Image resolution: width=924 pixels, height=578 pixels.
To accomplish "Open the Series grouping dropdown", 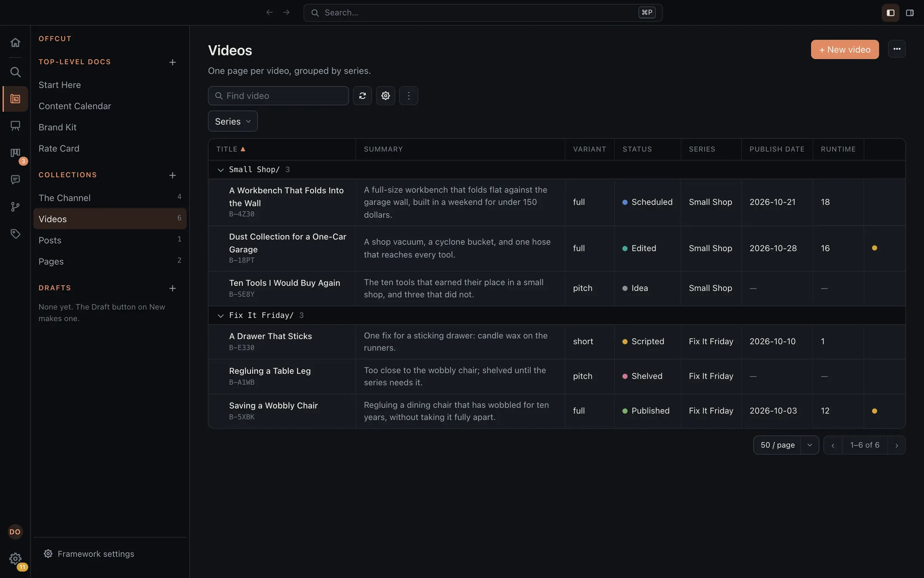I will coord(233,121).
